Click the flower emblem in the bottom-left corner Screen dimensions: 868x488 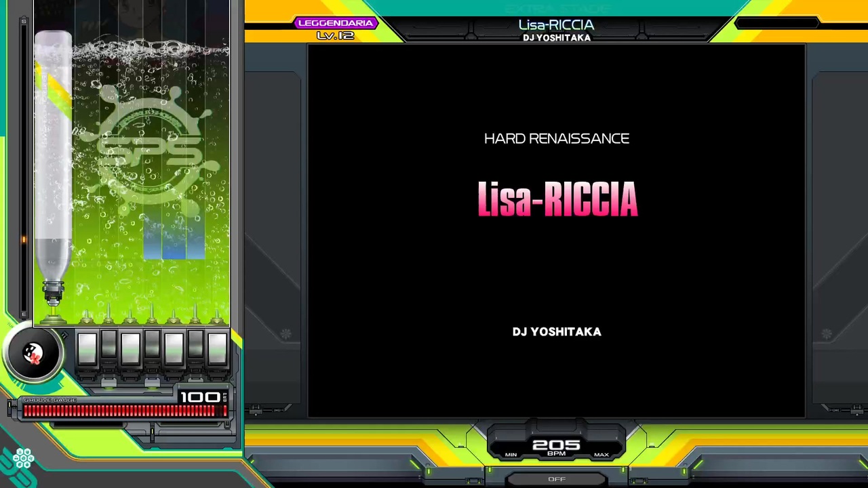click(23, 459)
